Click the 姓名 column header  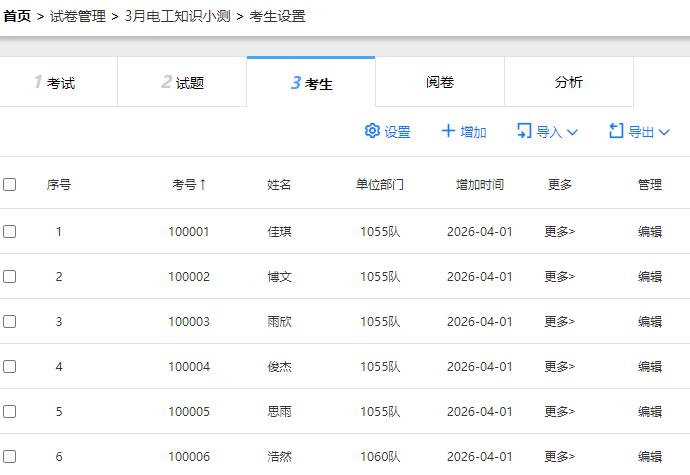pyautogui.click(x=279, y=184)
